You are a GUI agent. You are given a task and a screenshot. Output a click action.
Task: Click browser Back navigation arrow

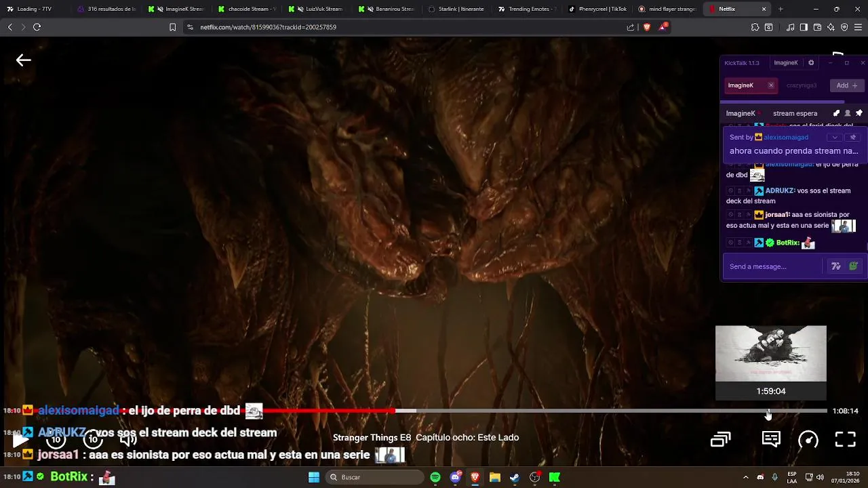(x=9, y=27)
